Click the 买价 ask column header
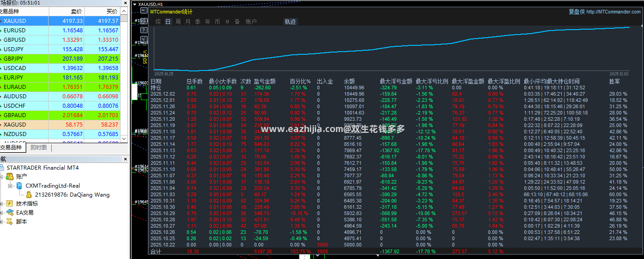The height and width of the screenshot is (259, 644). tap(101, 12)
